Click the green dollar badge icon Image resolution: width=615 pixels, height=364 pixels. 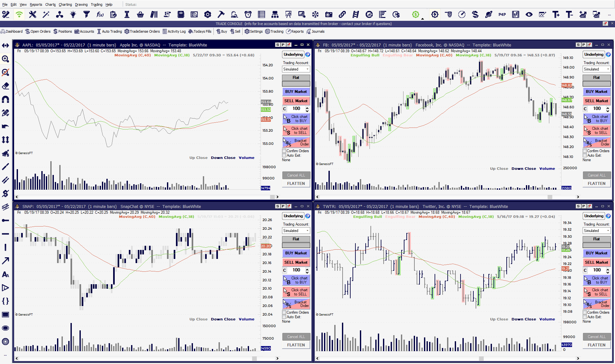tap(416, 14)
